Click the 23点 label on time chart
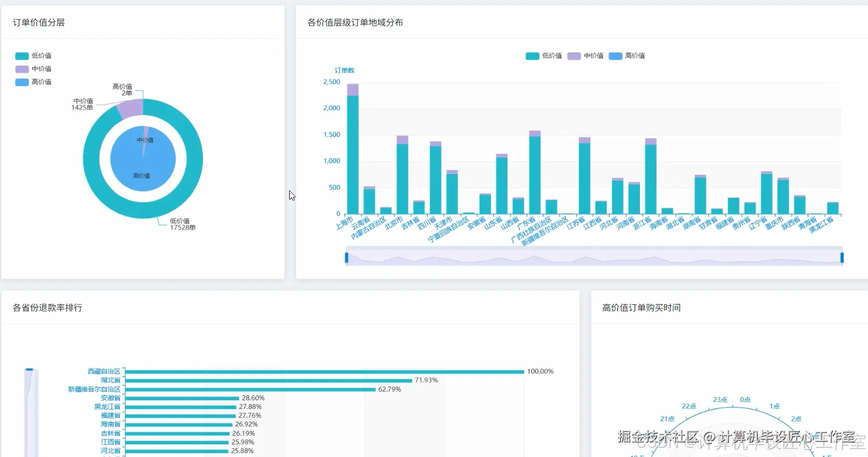 pyautogui.click(x=720, y=400)
